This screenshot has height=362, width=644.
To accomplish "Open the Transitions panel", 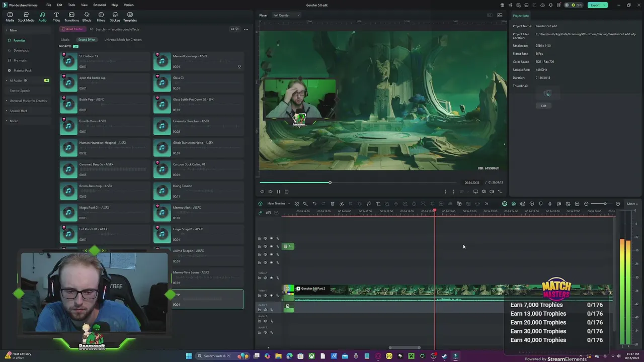I will point(71,17).
